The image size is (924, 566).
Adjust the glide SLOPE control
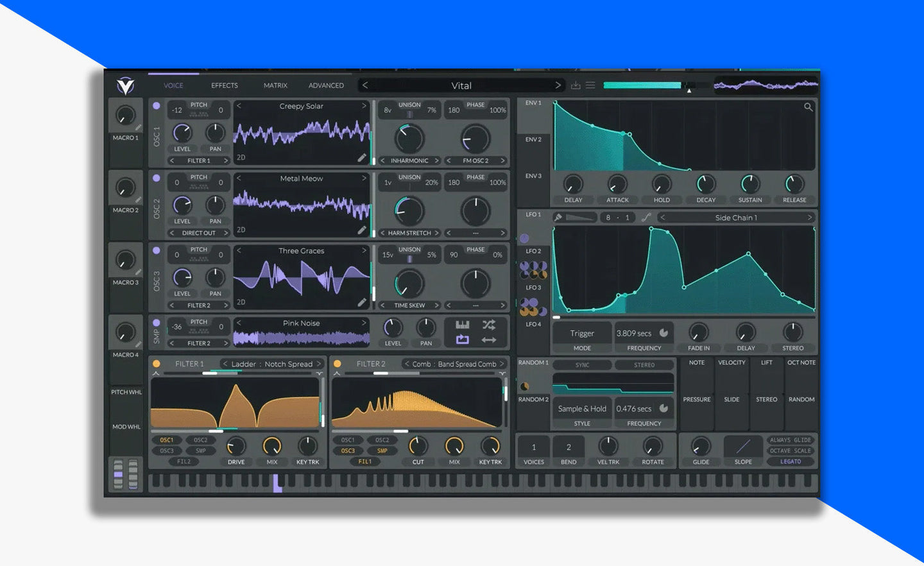pos(743,446)
